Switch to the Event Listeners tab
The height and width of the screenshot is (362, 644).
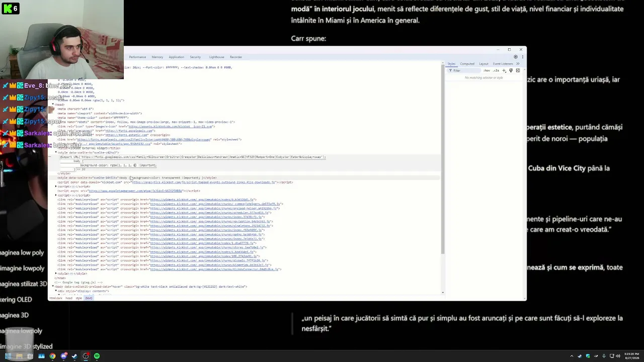click(503, 64)
